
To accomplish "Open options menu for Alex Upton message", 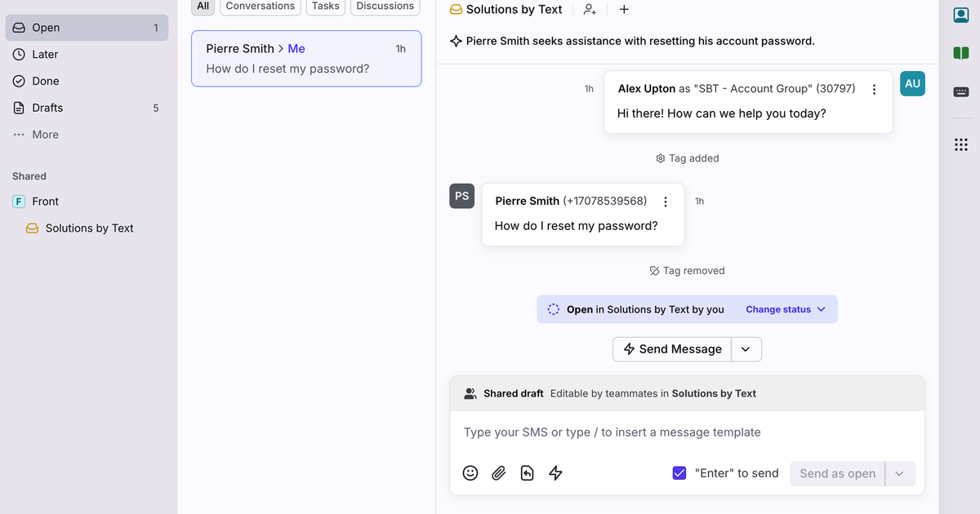I will 874,90.
